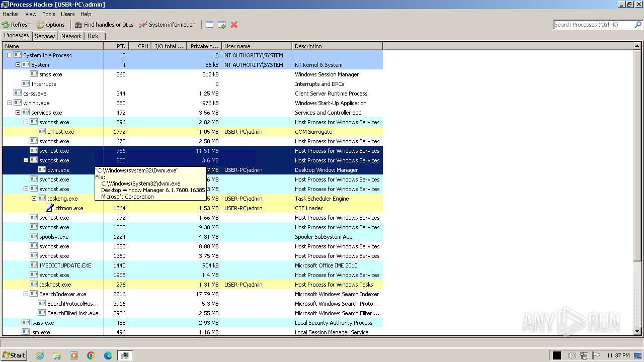Image resolution: width=644 pixels, height=362 pixels.
Task: Select svchost.exe PID 1080 row
Action: [x=193, y=227]
